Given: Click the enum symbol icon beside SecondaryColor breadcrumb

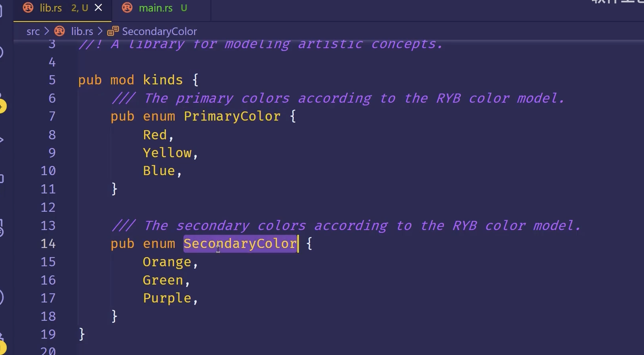Looking at the screenshot, I should [113, 31].
